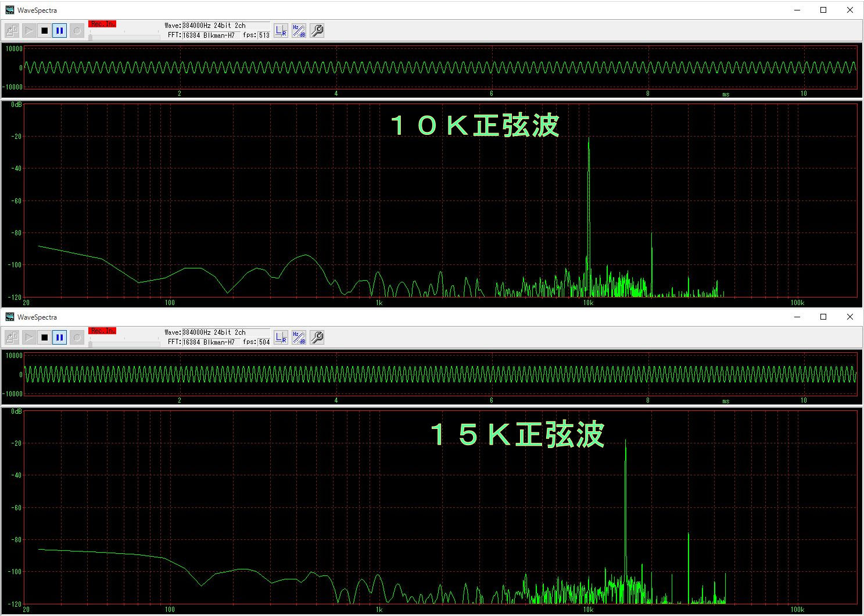The width and height of the screenshot is (864, 616).
Task: Click the play button in top WaveSpectra window
Action: click(28, 30)
